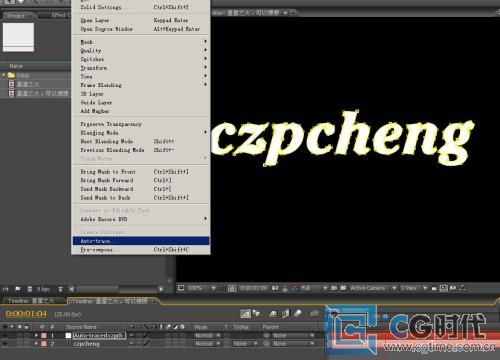Click the Project panel horizontal scrollbar
The image size is (500, 360).
tap(116, 289)
